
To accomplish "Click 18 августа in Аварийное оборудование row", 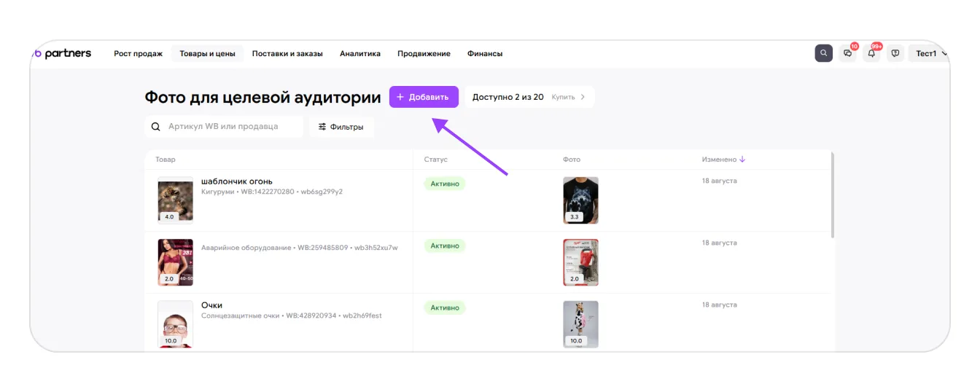I will pyautogui.click(x=719, y=243).
